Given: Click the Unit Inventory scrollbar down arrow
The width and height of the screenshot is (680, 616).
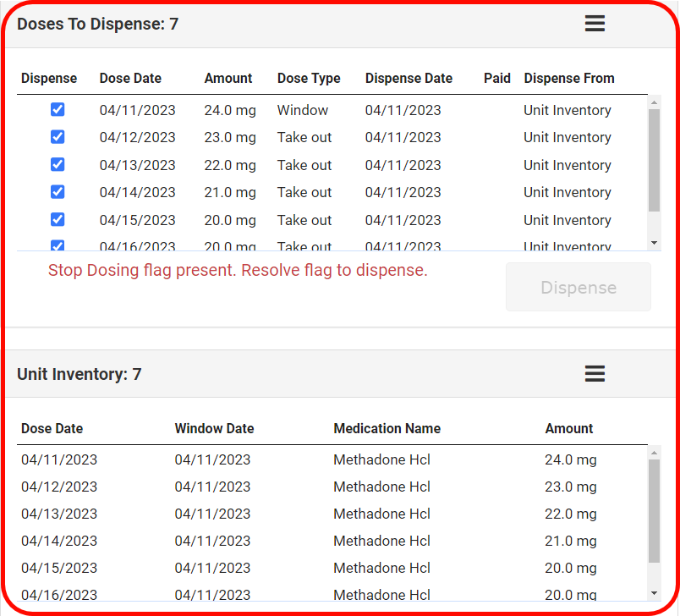Looking at the screenshot, I should (654, 593).
